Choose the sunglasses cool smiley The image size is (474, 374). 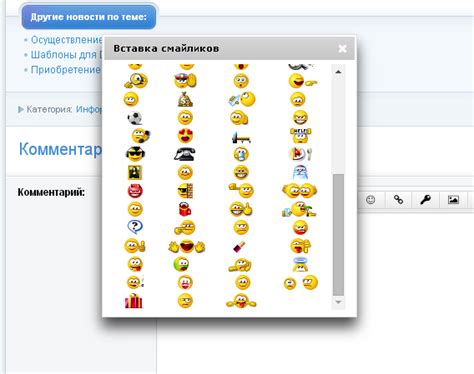(x=135, y=154)
